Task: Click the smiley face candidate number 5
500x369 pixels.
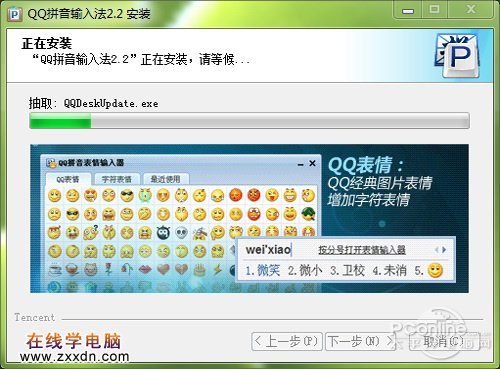Action: pos(435,270)
